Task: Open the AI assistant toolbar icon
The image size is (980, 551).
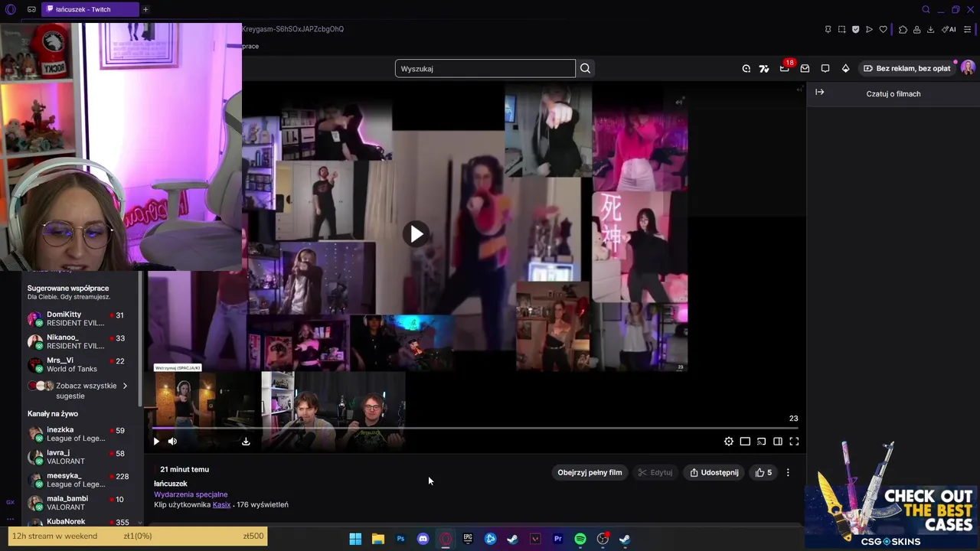Action: [949, 29]
